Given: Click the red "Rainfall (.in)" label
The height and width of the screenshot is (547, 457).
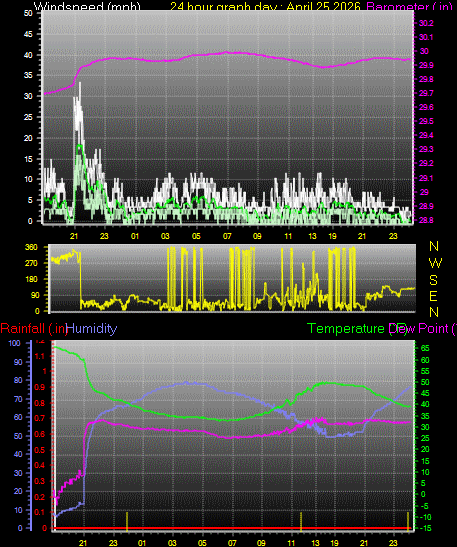Looking at the screenshot, I should tap(33, 329).
